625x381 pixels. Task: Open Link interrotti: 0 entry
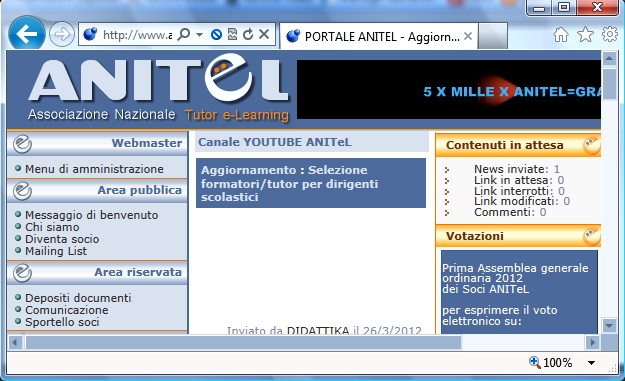(x=519, y=190)
